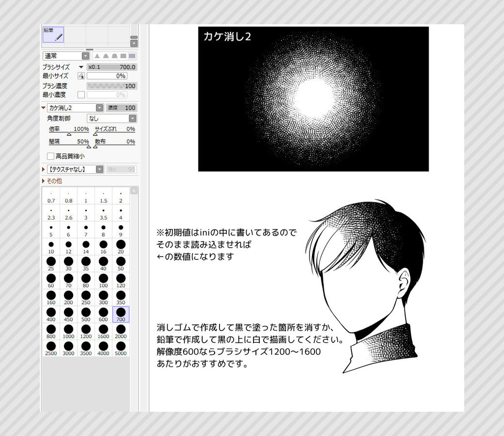Click the brush tray scroll-down arrow button
Viewport: 504px width, 436px height.
(x=134, y=43)
